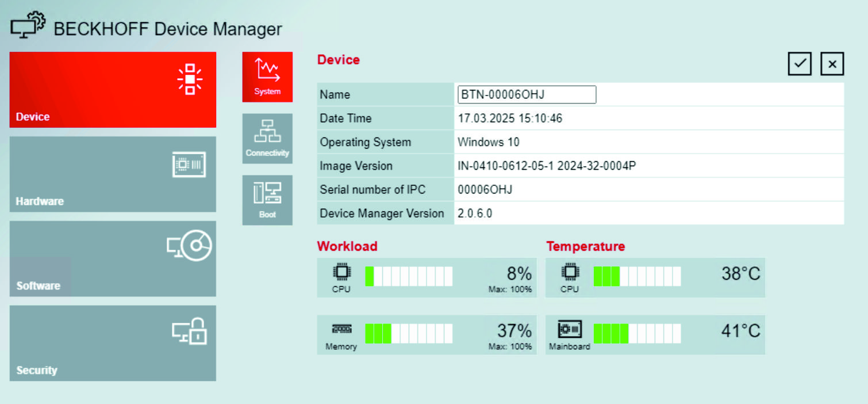Image resolution: width=868 pixels, height=404 pixels.
Task: Open the Software section
Action: point(113,258)
